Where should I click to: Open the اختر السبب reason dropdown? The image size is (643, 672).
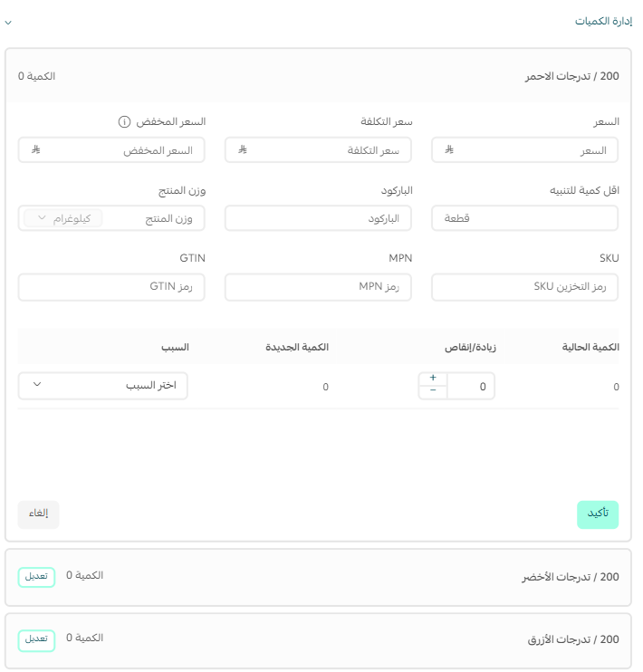(103, 386)
